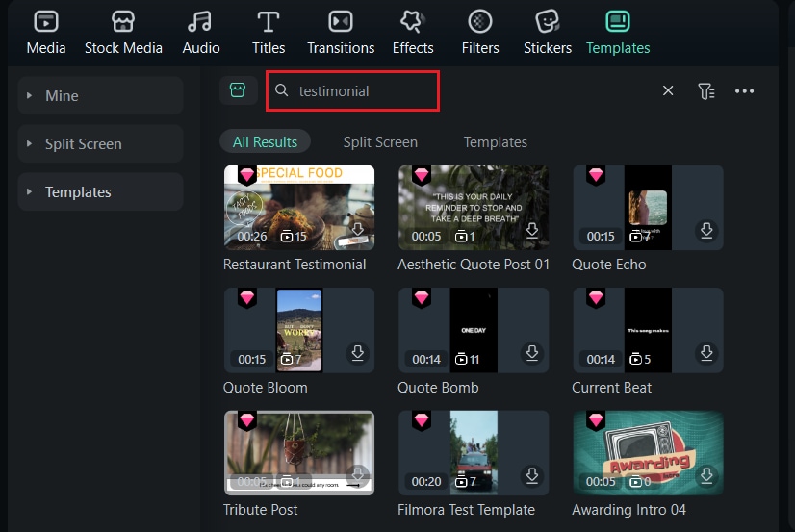Download the Quote Bomb template
795x532 pixels.
click(x=532, y=353)
